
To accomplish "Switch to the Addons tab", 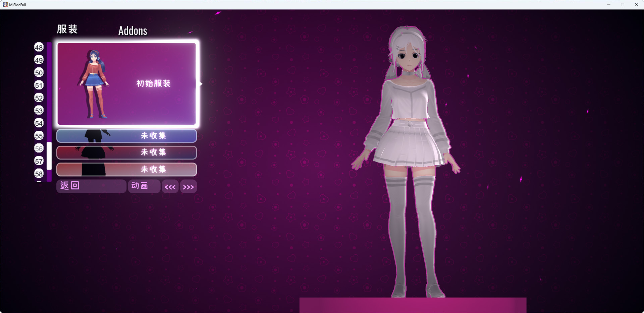I will (133, 31).
